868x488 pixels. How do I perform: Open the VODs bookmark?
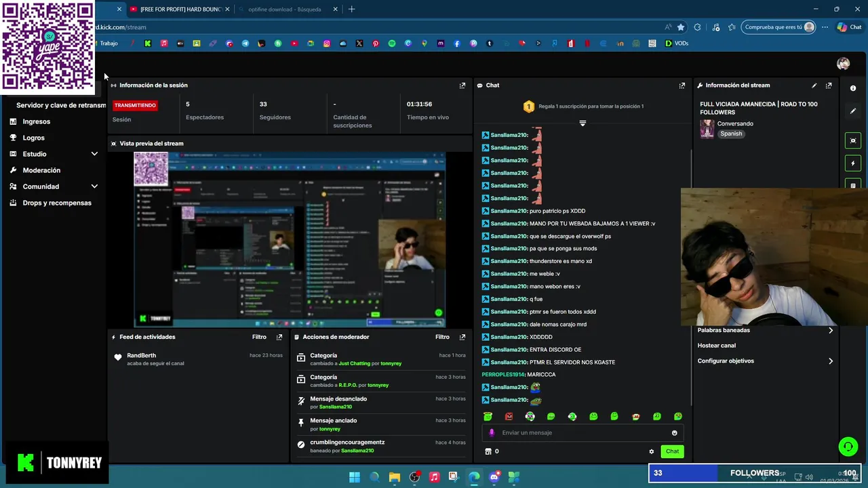click(x=677, y=43)
